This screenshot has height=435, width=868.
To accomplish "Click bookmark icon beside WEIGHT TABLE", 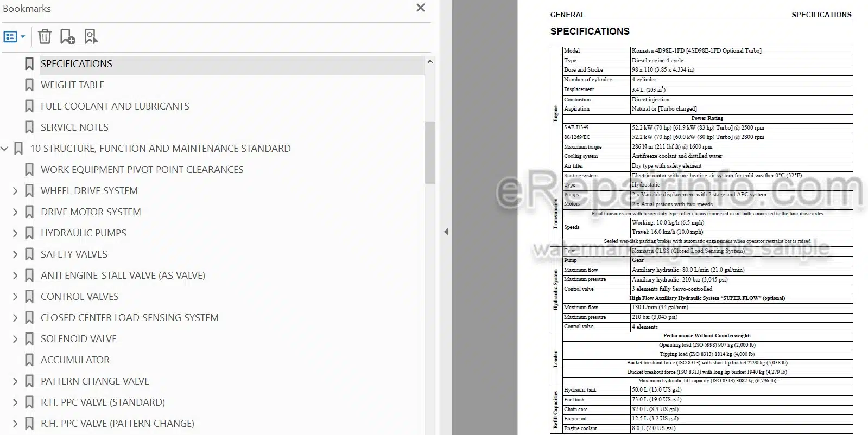I will (29, 85).
